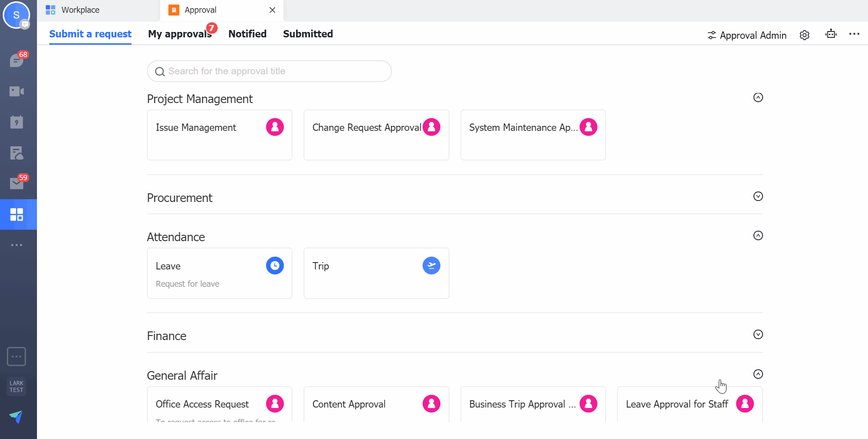Open the Leave request card
Screen dimensions: 868x439
tap(220, 274)
